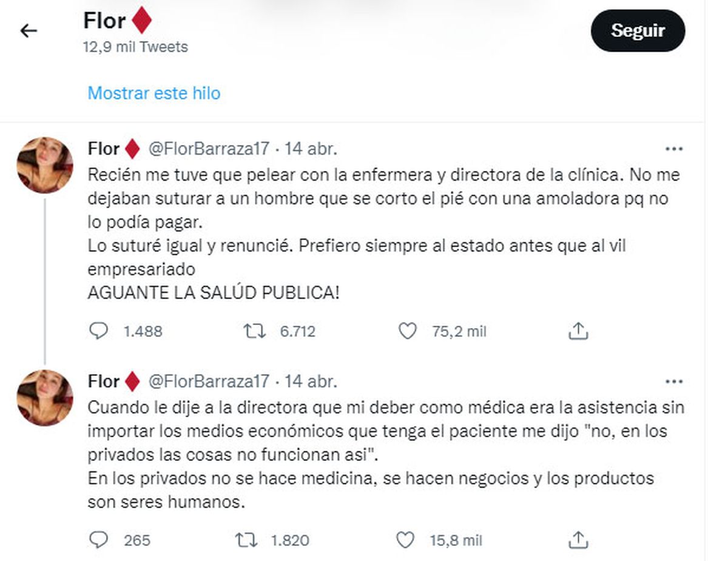This screenshot has height=561, width=728.
Task: Like the second tweet with 15,8 mil likes
Action: pos(405,540)
